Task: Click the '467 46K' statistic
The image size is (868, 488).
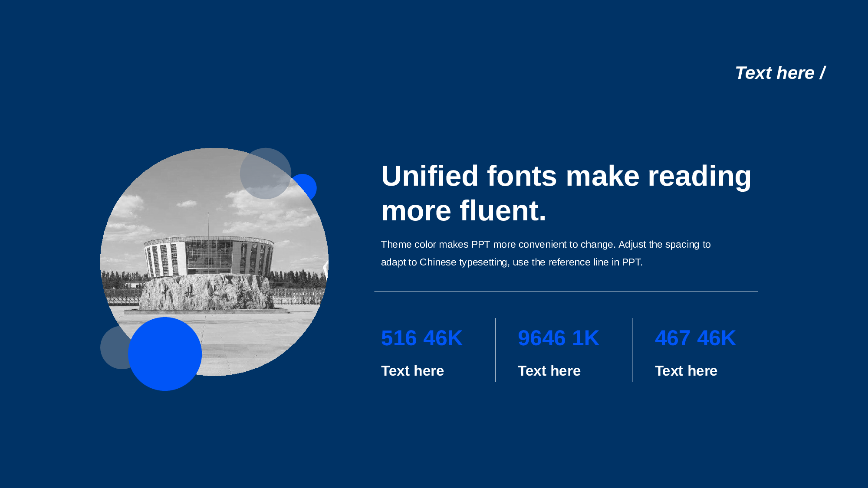Action: [x=695, y=338]
